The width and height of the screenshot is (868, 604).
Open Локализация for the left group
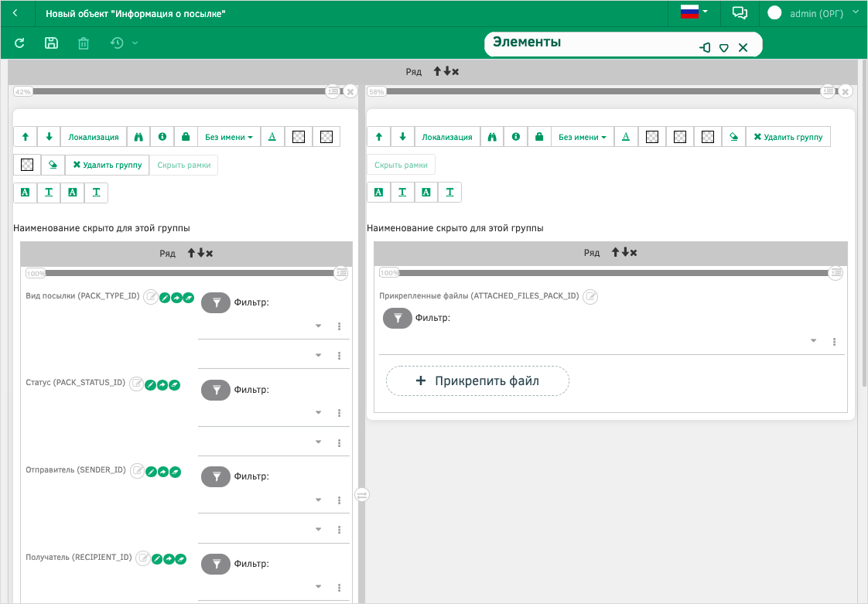point(94,137)
